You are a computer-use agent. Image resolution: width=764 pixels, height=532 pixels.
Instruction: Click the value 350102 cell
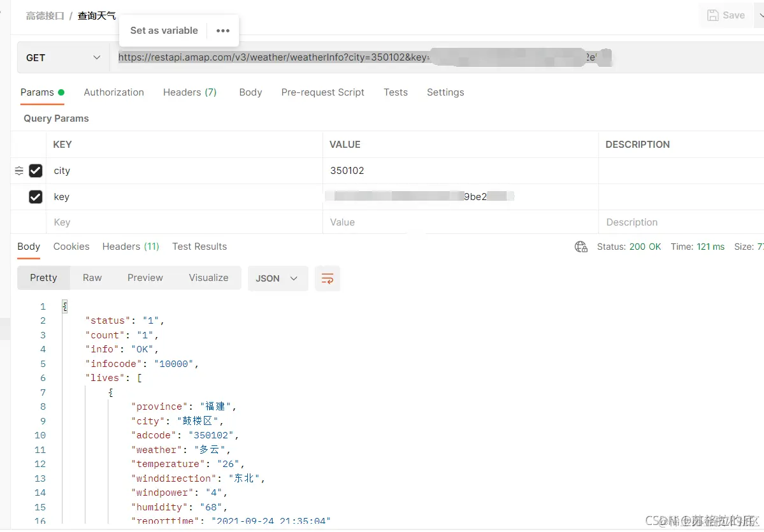(x=461, y=171)
